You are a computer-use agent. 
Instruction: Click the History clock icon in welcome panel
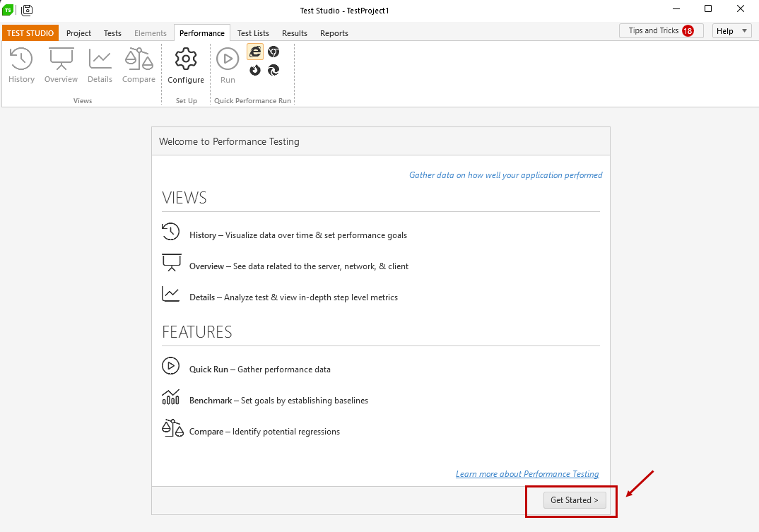[x=170, y=232]
